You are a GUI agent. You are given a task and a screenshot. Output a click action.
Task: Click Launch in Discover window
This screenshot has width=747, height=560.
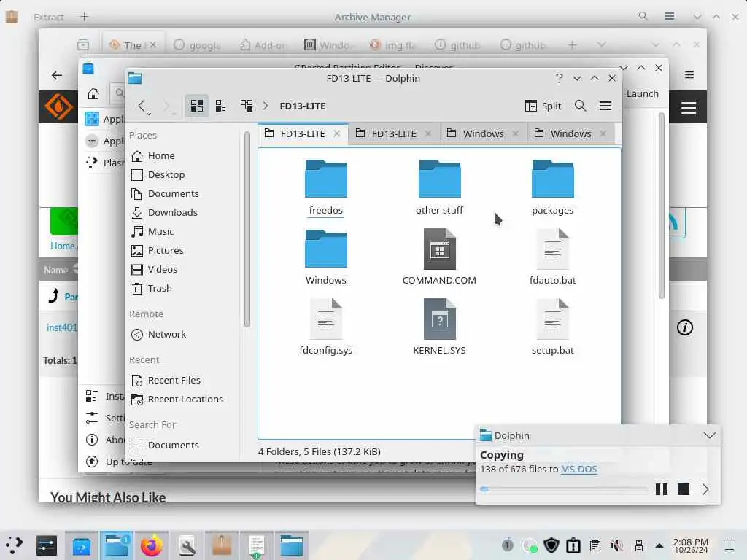click(x=642, y=94)
